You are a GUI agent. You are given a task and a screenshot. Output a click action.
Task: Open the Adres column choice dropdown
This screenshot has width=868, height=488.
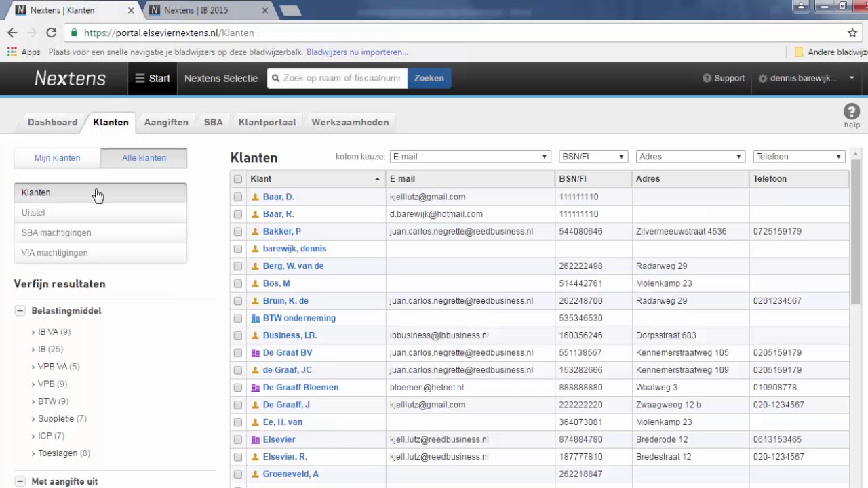[690, 157]
